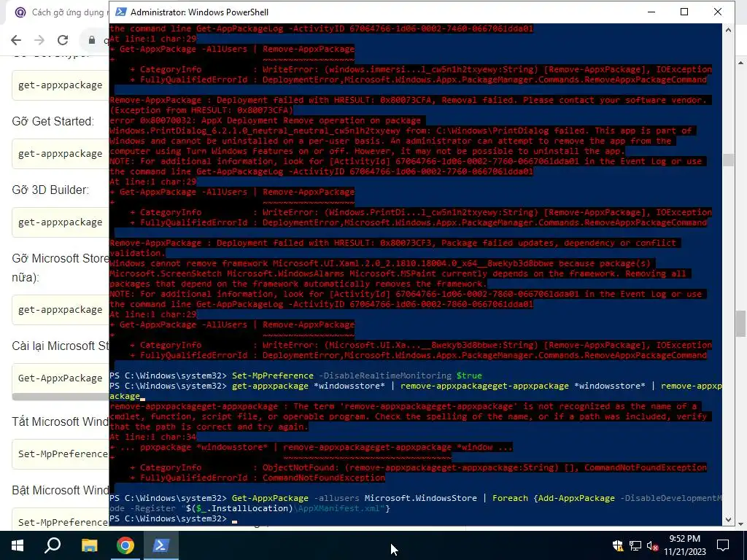Go forward in the Chrome window

pyautogui.click(x=39, y=40)
